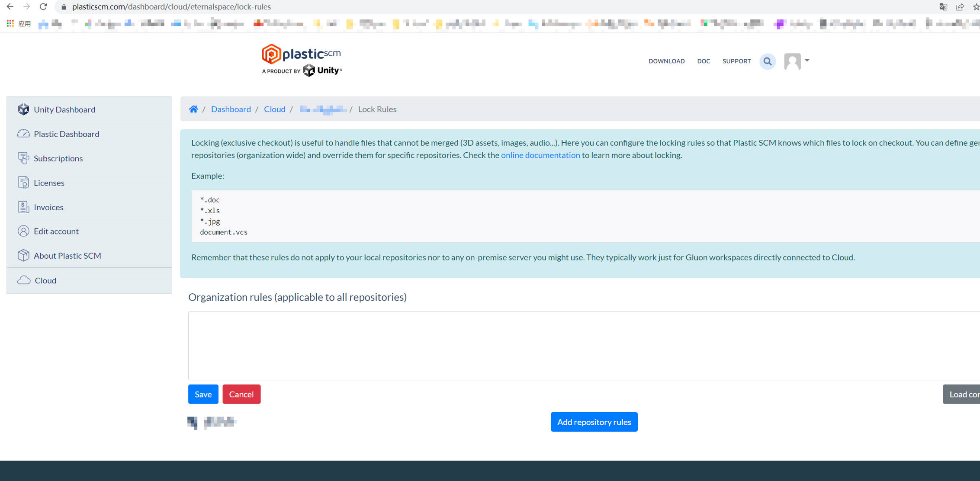
Task: Focus the Organization rules text area
Action: click(562, 345)
